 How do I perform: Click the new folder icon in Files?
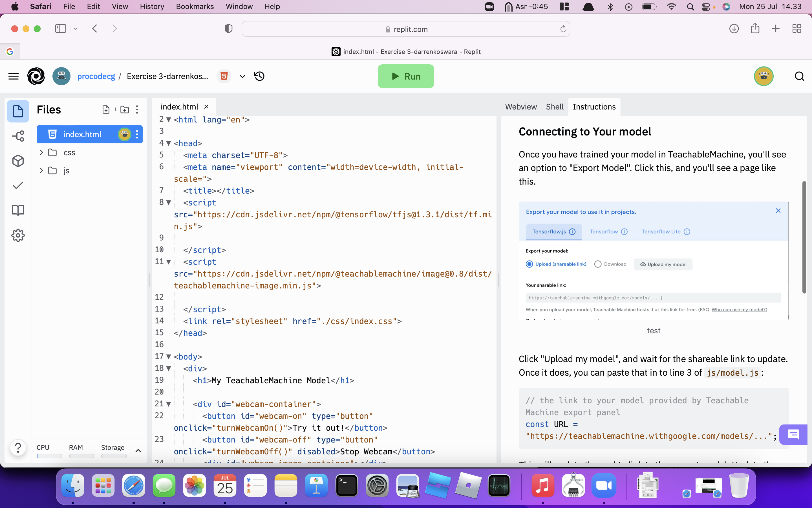(125, 110)
